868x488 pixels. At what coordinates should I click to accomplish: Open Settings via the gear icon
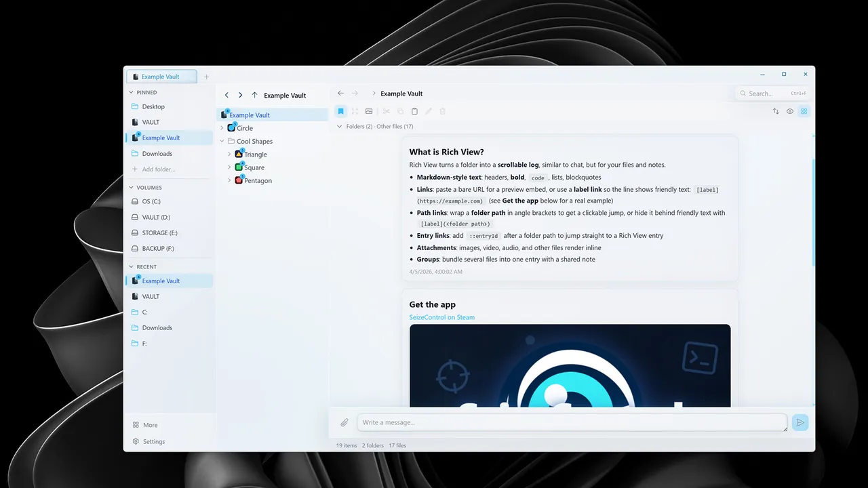tap(136, 441)
